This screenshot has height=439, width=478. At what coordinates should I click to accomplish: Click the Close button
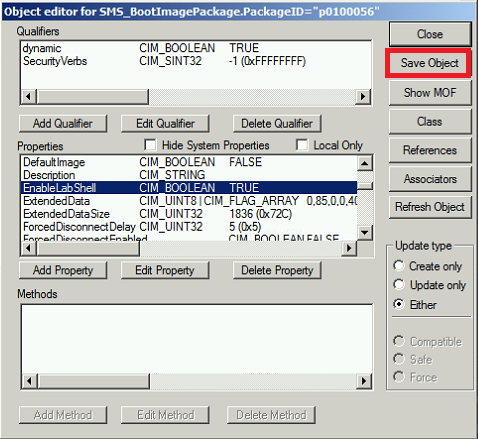[430, 34]
